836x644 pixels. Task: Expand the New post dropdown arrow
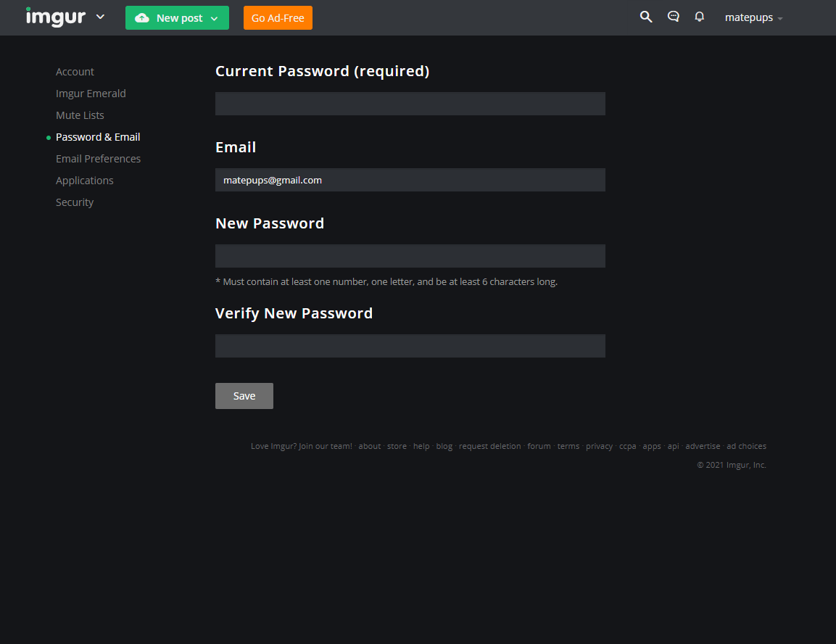(x=215, y=19)
